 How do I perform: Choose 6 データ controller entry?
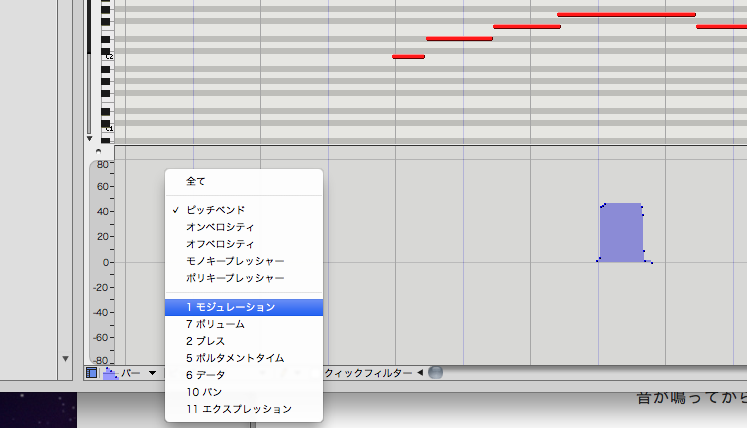[205, 375]
